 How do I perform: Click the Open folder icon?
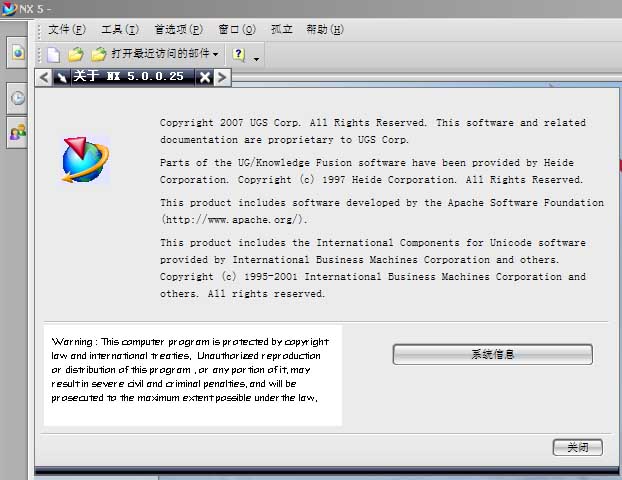tap(76, 54)
